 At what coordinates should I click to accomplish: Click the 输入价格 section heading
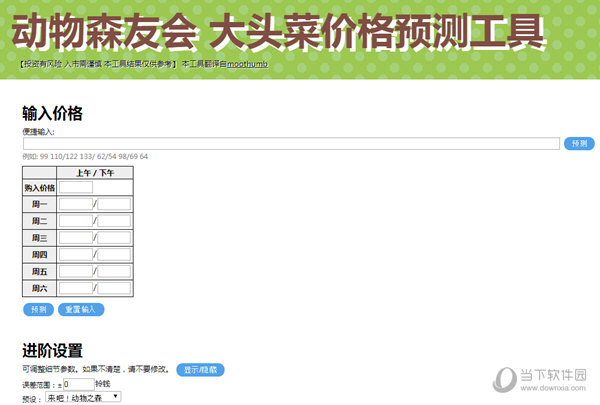[x=52, y=113]
